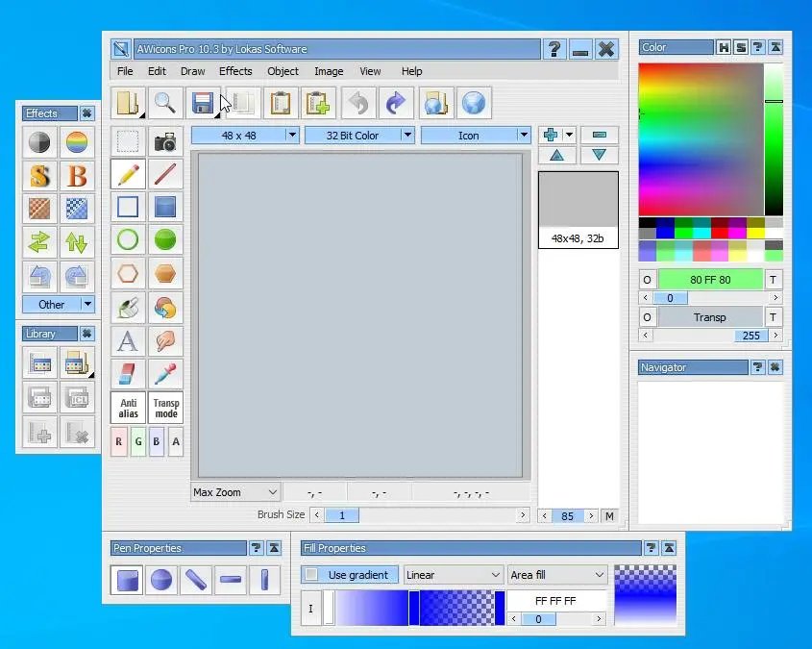This screenshot has height=649, width=812.
Task: Open the Object menu
Action: 283,71
